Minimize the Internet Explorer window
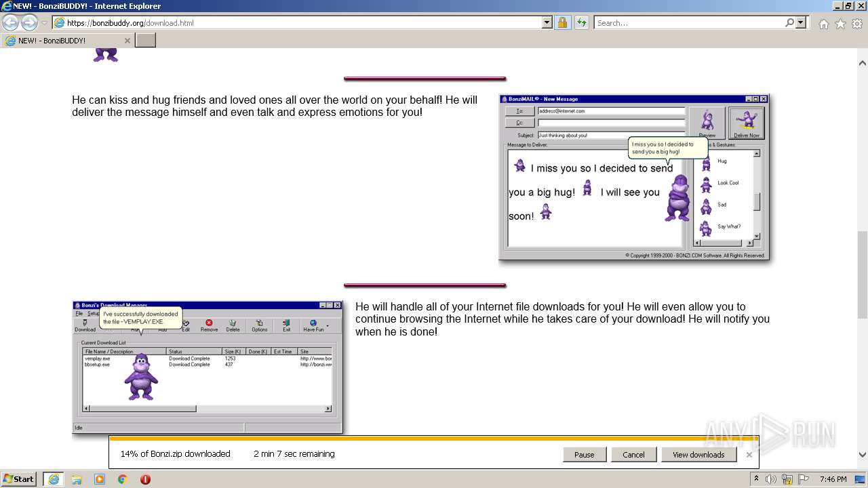This screenshot has width=868, height=488. (x=837, y=6)
